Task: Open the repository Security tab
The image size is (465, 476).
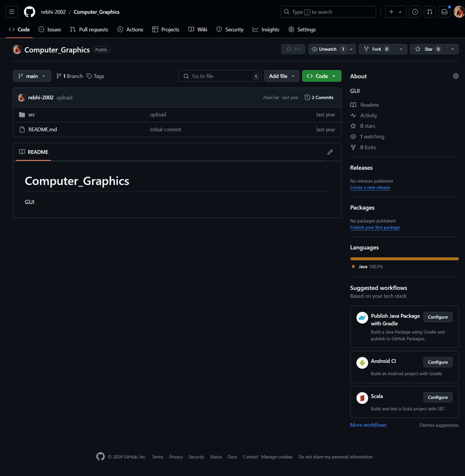Action: point(230,29)
